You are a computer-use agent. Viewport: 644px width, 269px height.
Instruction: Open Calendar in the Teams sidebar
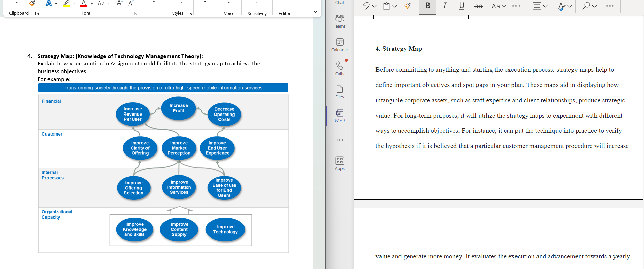click(339, 45)
